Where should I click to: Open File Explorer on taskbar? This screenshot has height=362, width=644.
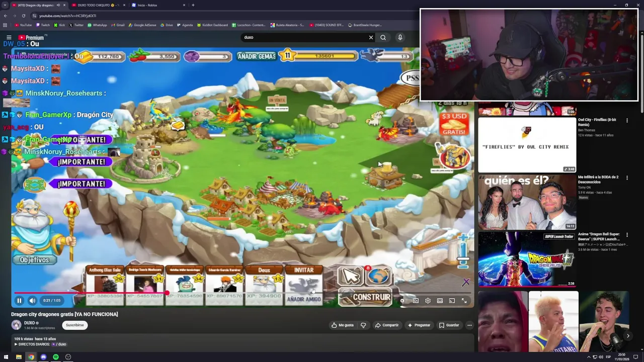coord(19,357)
